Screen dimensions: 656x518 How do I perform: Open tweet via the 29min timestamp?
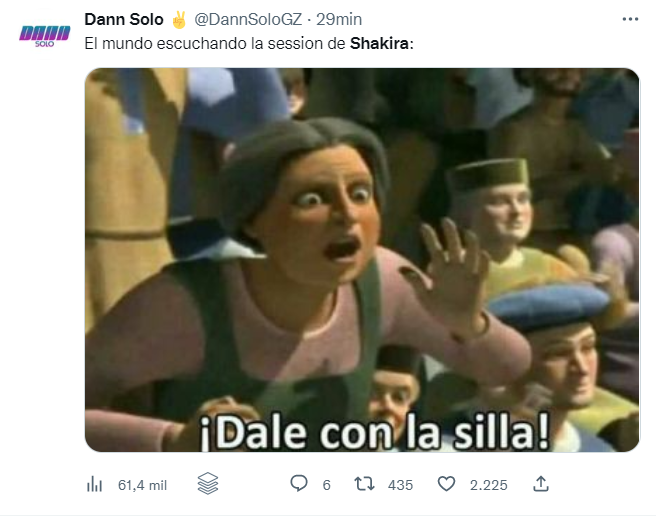tap(339, 19)
